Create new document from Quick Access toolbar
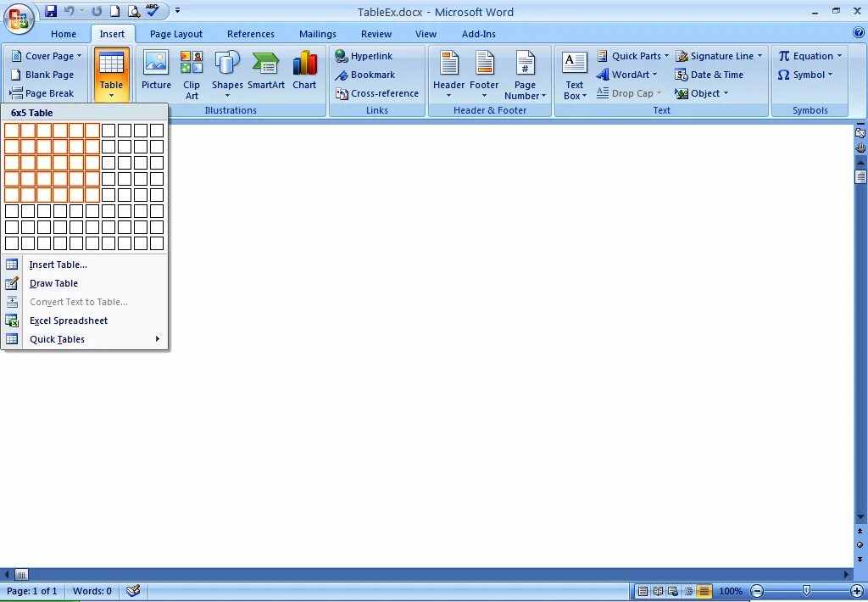 (114, 10)
